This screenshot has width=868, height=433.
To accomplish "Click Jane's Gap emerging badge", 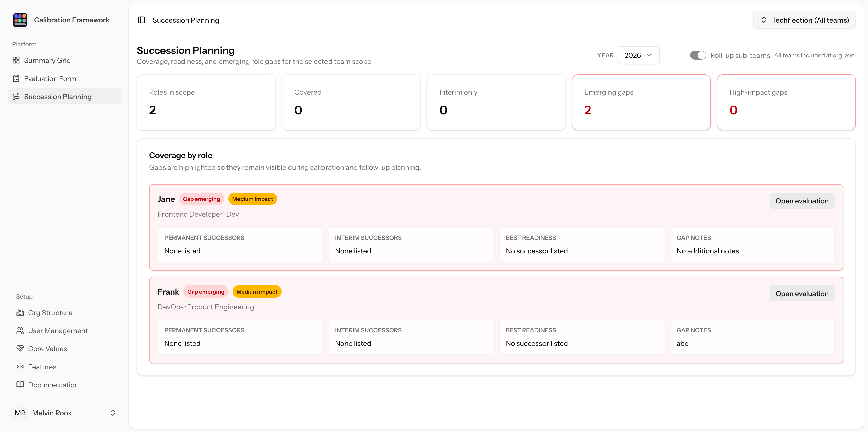I will [201, 199].
